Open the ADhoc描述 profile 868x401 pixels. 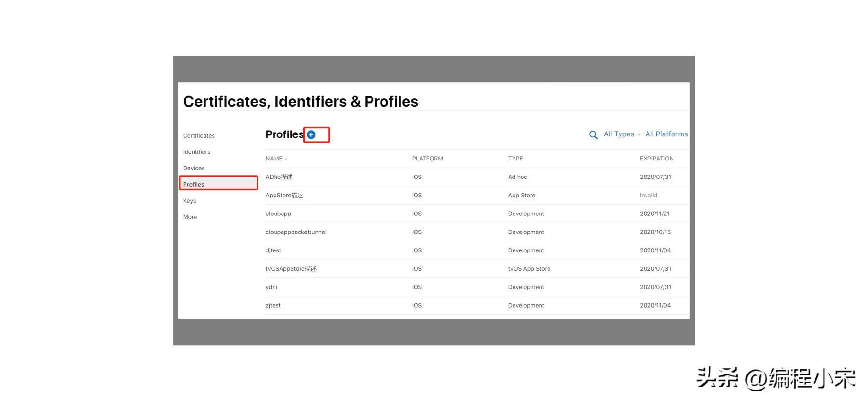pos(279,177)
